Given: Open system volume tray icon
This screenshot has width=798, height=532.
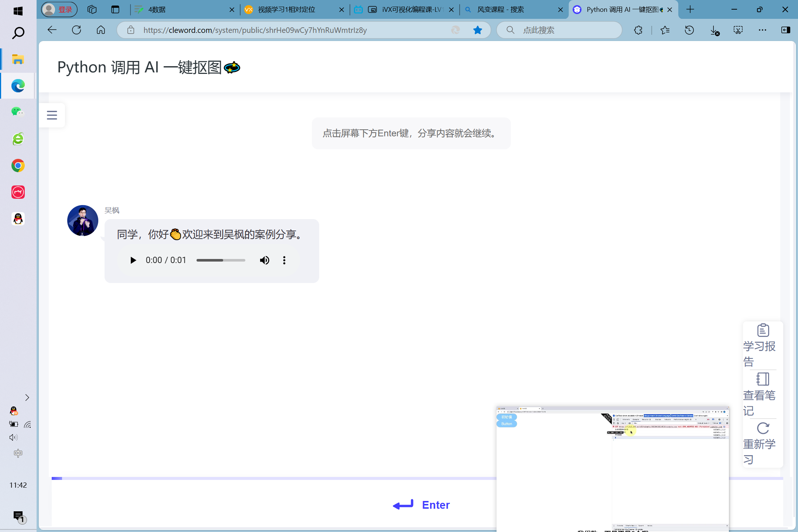Looking at the screenshot, I should tap(13, 437).
